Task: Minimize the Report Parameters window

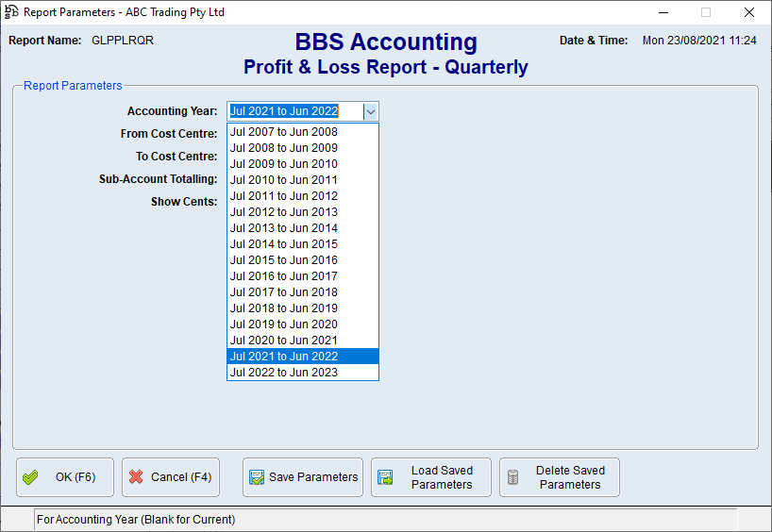Action: point(662,12)
